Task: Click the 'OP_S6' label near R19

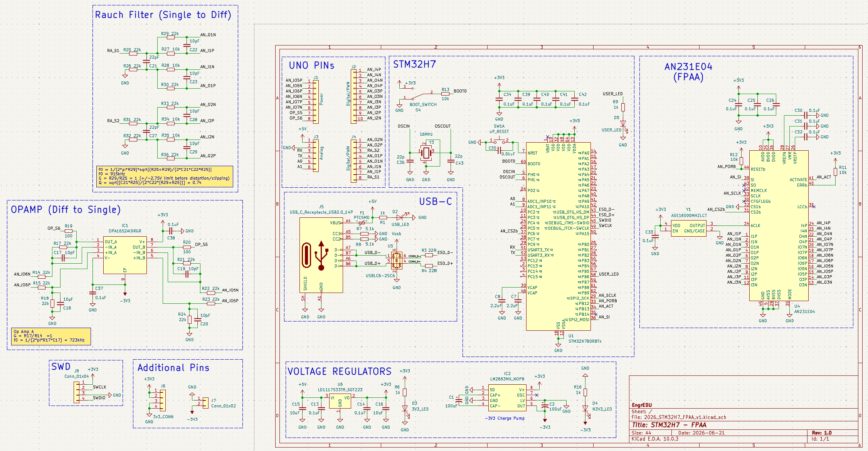Action: pos(54,228)
